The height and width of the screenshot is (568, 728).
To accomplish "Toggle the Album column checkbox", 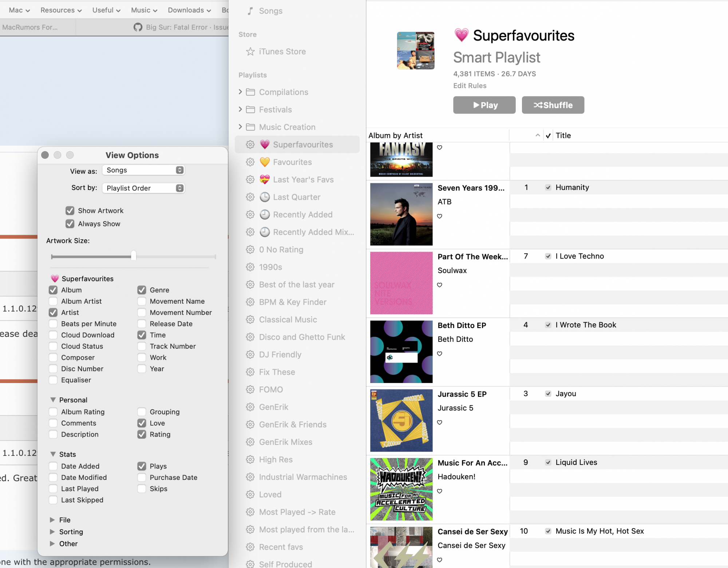I will coord(53,290).
